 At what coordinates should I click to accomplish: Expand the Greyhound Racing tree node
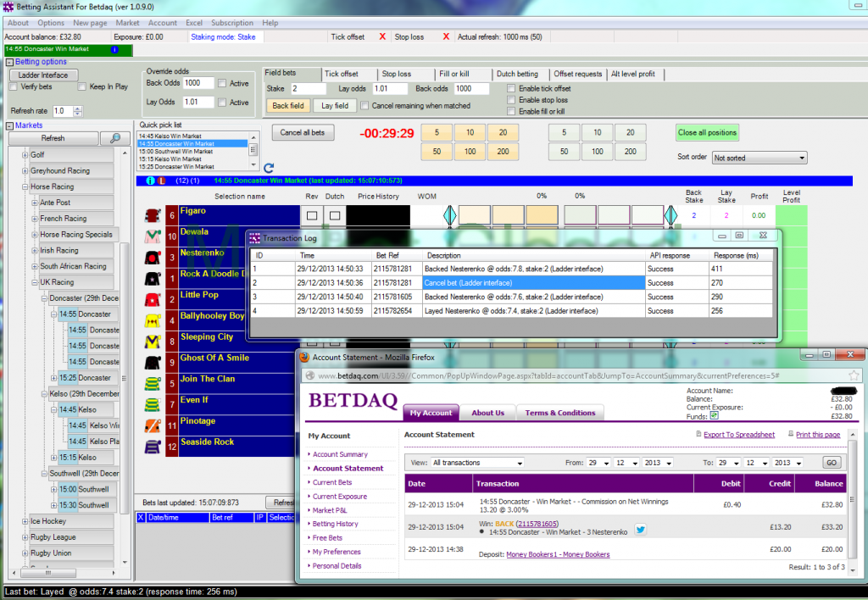25,171
